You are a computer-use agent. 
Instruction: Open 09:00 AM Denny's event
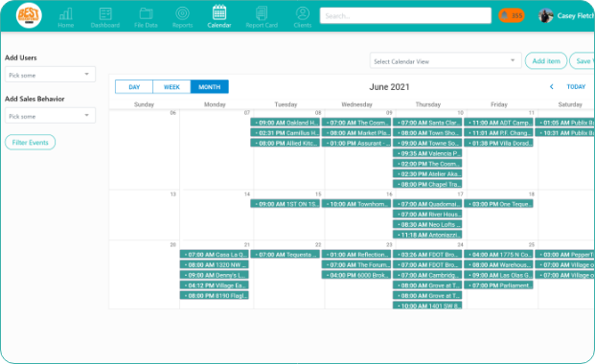(x=215, y=275)
